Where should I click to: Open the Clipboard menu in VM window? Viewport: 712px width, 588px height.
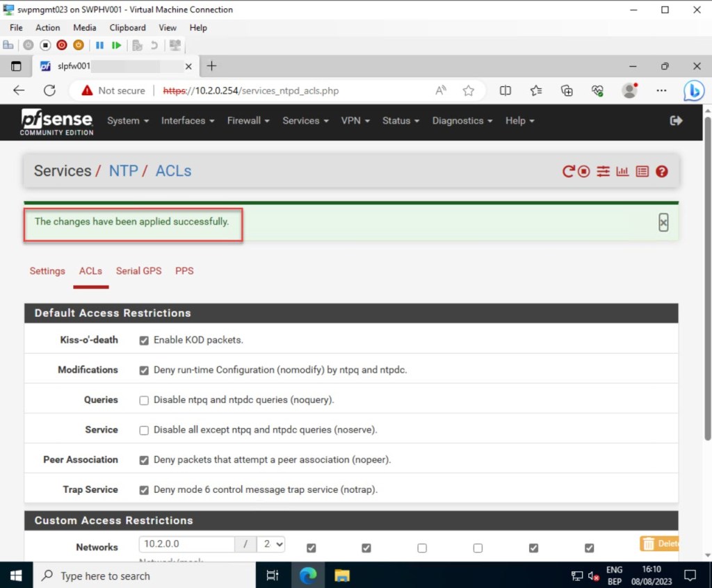[x=127, y=28]
